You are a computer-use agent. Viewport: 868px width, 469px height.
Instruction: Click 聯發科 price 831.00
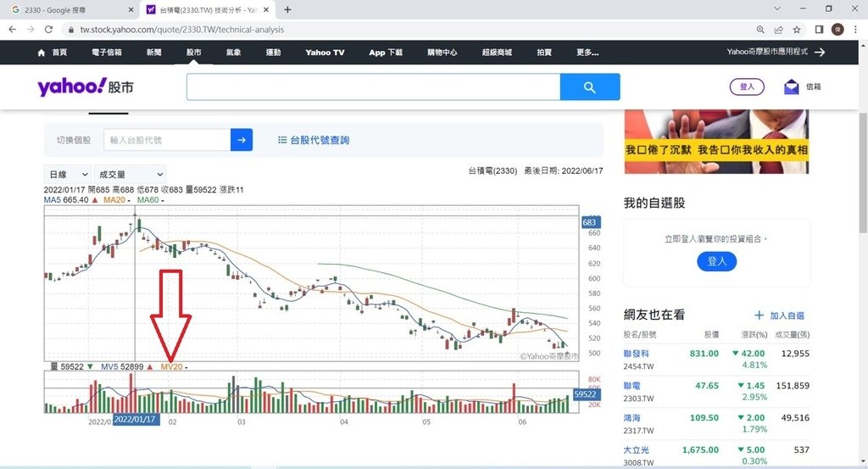[704, 354]
